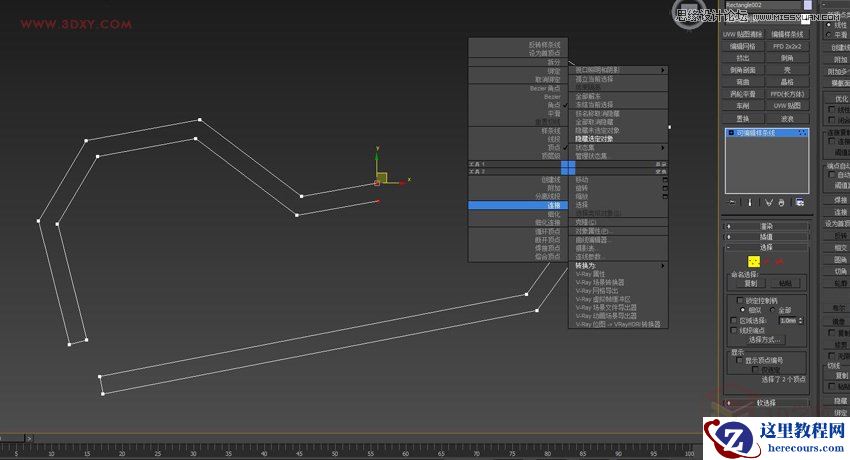Choose 细化连接 in the quad menu

click(x=548, y=223)
